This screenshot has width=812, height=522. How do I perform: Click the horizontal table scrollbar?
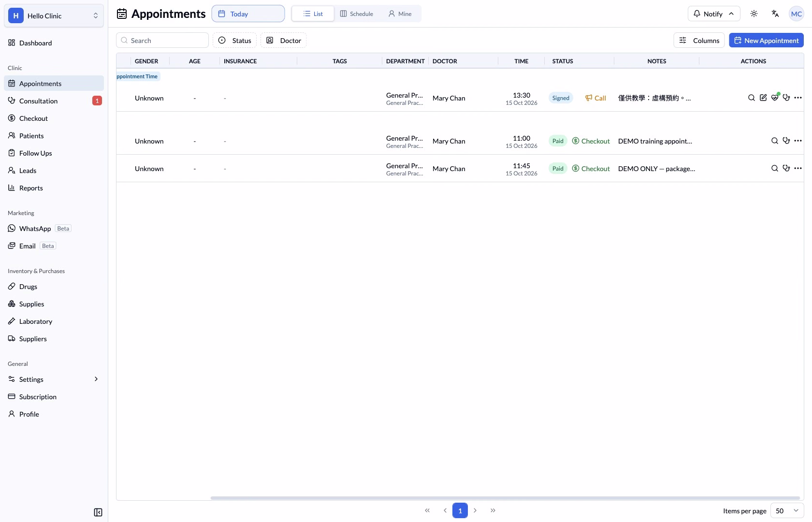(x=505, y=498)
